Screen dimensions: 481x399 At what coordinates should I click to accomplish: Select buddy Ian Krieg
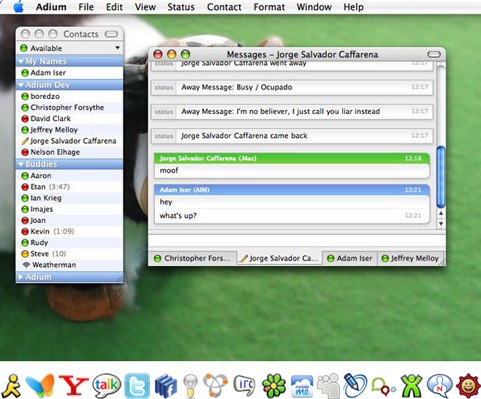pyautogui.click(x=69, y=198)
